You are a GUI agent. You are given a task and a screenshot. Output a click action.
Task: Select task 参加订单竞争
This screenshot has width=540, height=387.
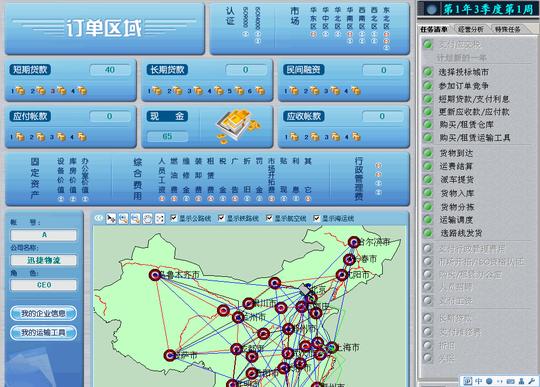[x=464, y=86]
